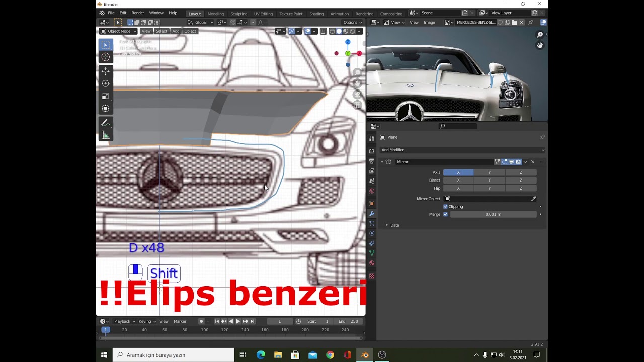
Task: Open Mirror modifier extra options arrow
Action: click(525, 162)
